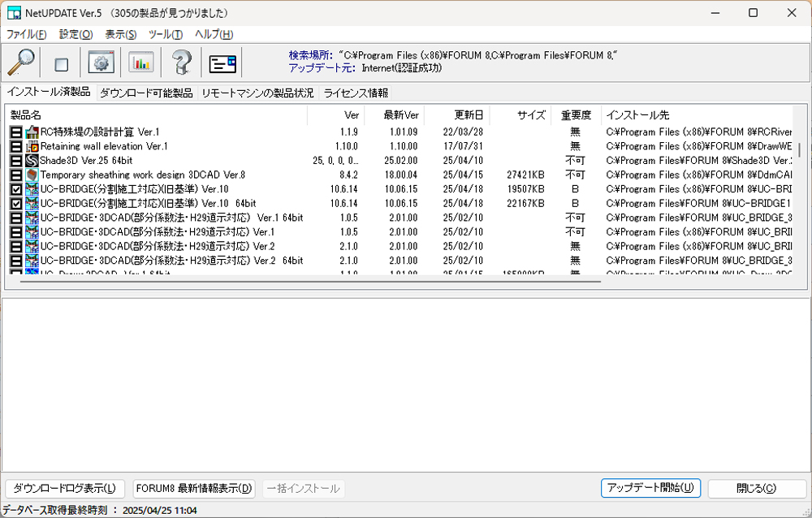Open the 表示(S) menu
The image size is (812, 518).
[x=121, y=34]
